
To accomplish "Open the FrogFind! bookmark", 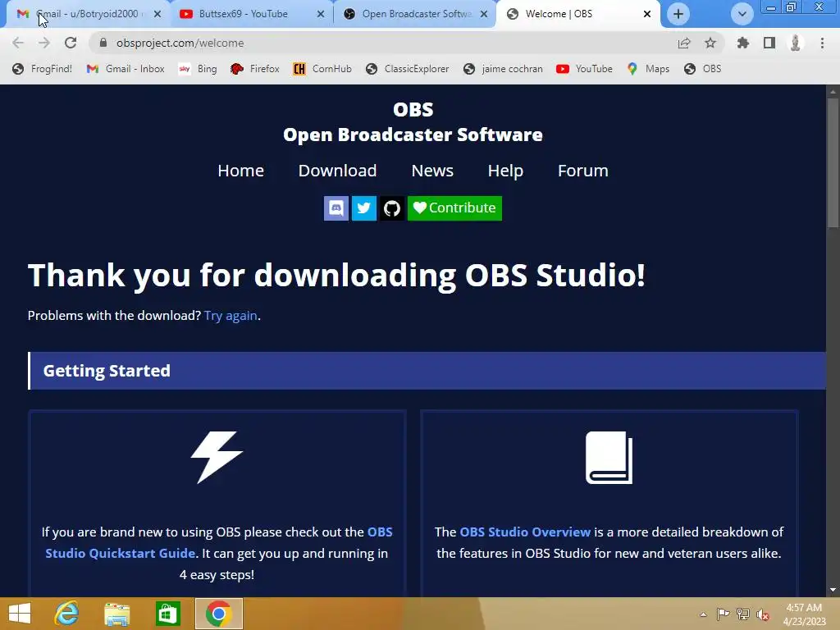I will point(43,69).
